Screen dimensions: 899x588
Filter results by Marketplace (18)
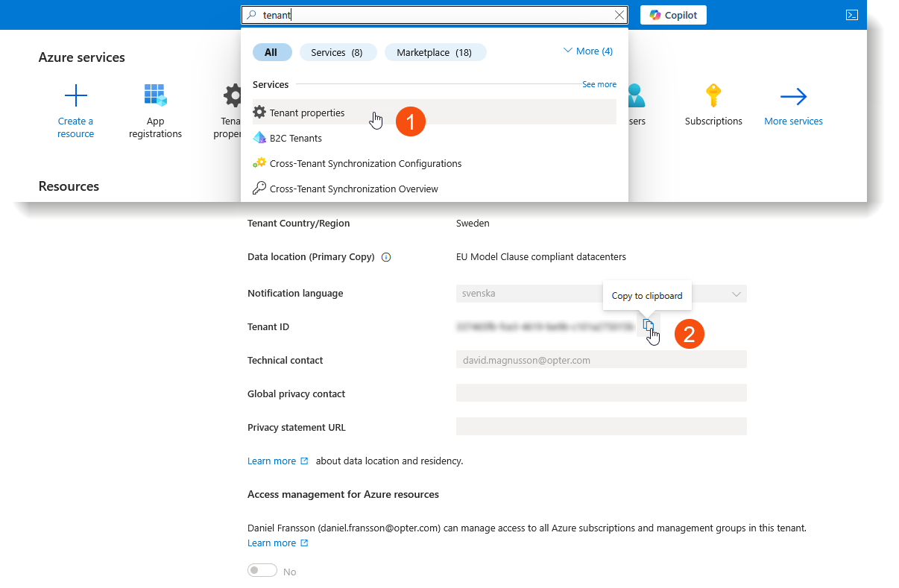(x=434, y=52)
